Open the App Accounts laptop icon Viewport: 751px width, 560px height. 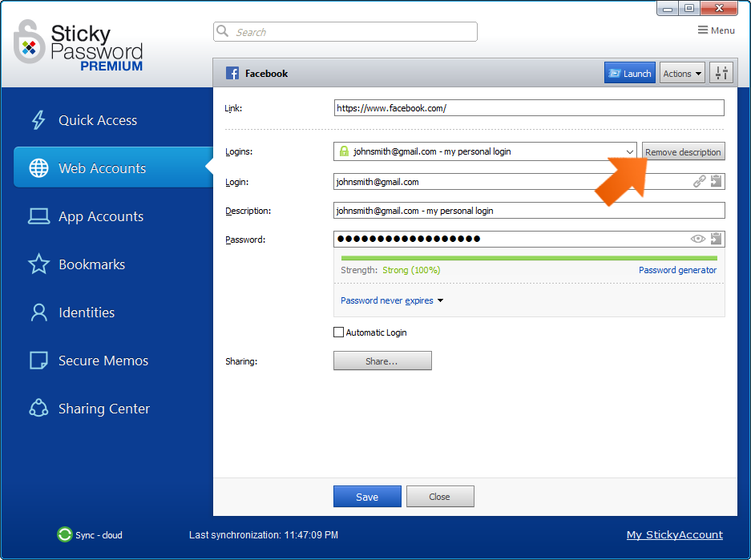pos(38,216)
